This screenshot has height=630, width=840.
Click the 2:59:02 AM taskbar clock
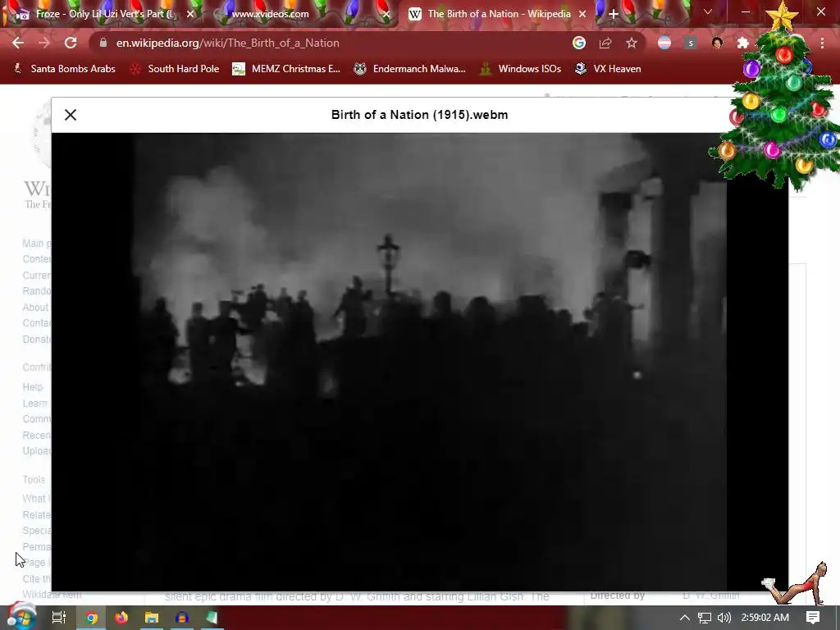[x=765, y=618]
